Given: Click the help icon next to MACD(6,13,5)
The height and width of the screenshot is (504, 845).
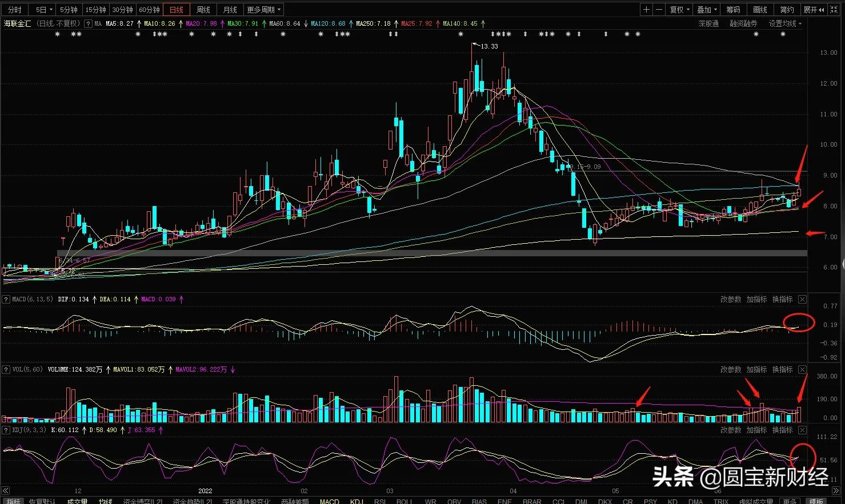Looking at the screenshot, I should click(x=6, y=300).
